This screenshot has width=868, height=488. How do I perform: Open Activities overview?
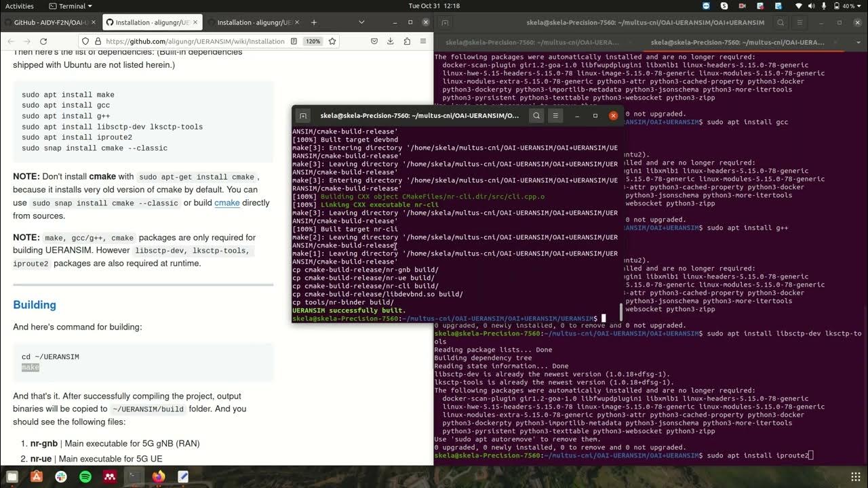(19, 5)
